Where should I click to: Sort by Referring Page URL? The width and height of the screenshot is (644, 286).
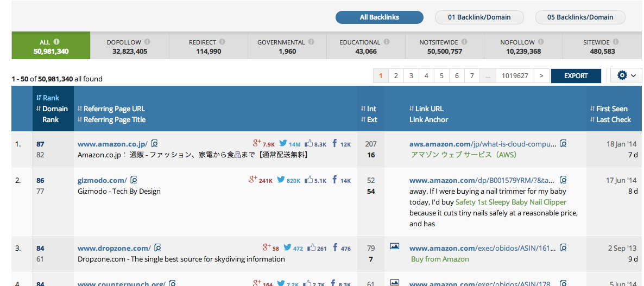111,109
